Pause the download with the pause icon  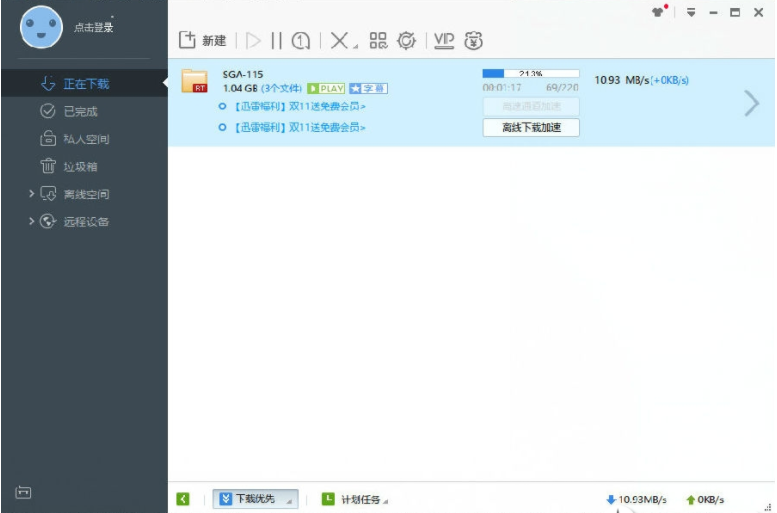pos(277,41)
